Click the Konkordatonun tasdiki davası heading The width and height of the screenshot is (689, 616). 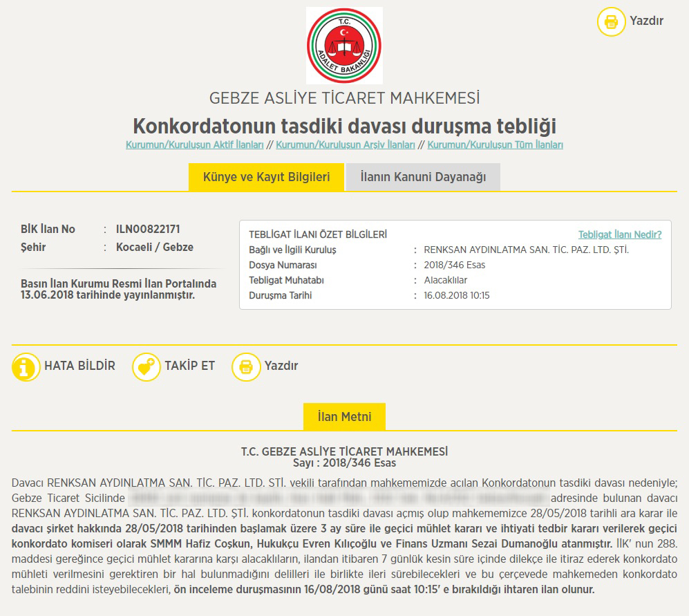point(344,127)
